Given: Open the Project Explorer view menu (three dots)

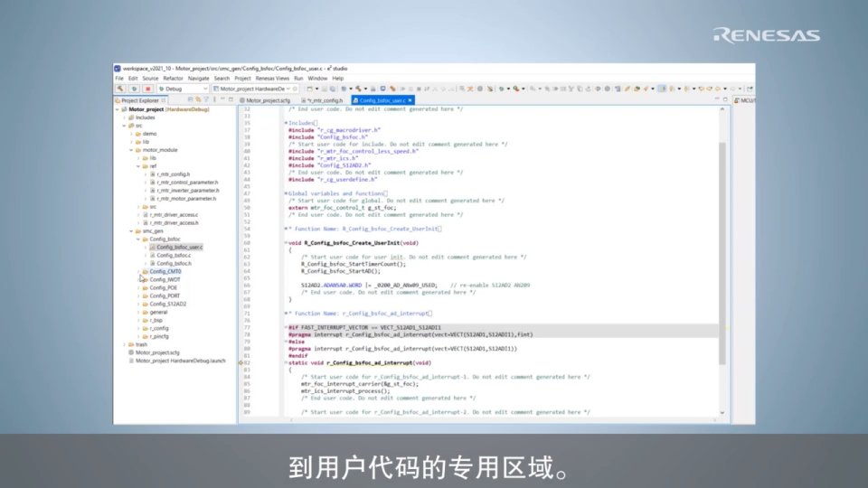Looking at the screenshot, I should (214, 99).
